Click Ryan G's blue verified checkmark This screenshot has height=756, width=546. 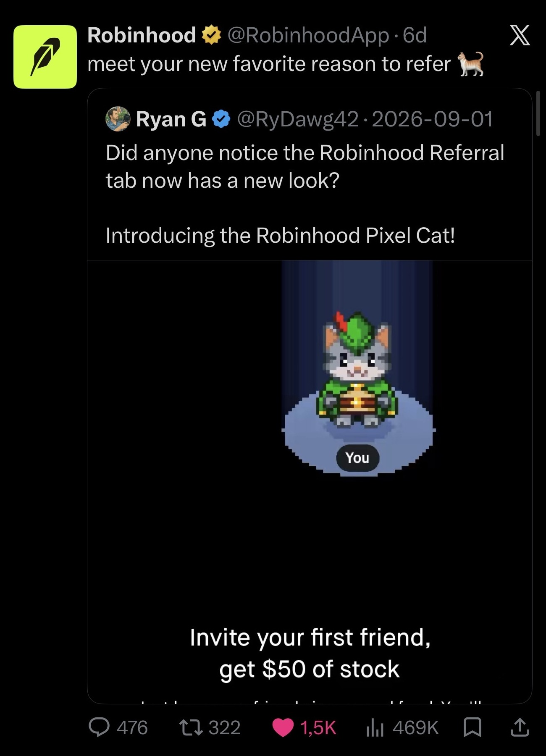click(221, 119)
